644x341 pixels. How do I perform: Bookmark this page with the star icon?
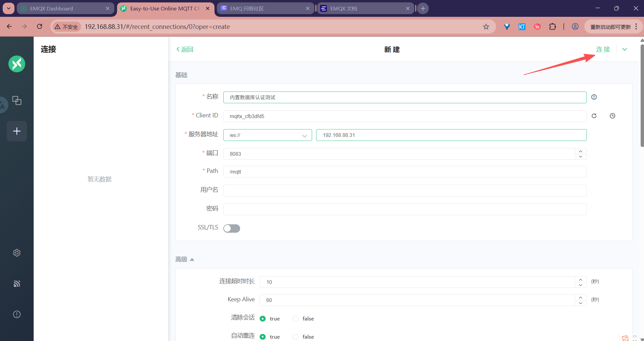[x=486, y=27]
